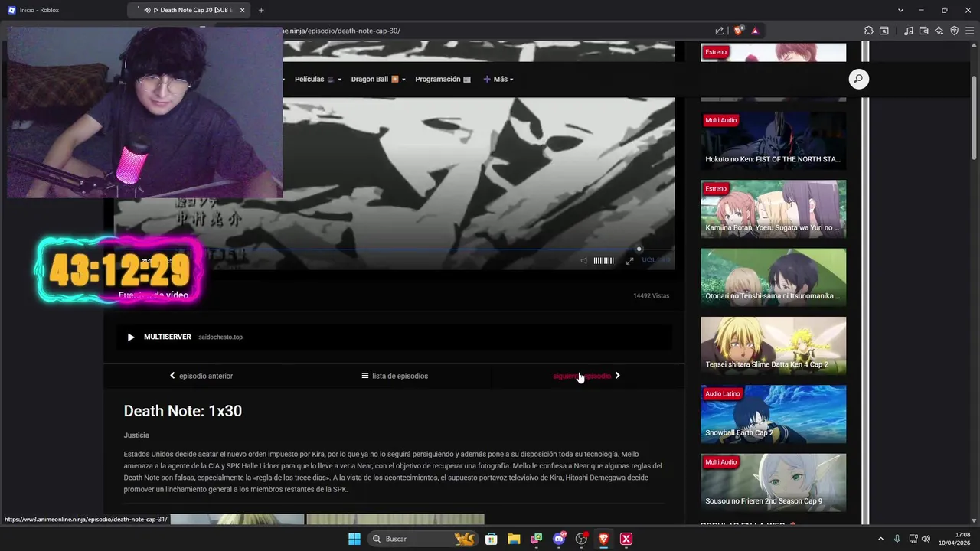This screenshot has height=551, width=980.
Task: Click the Audio Latino badge on Snowball Earth
Action: pos(723,393)
